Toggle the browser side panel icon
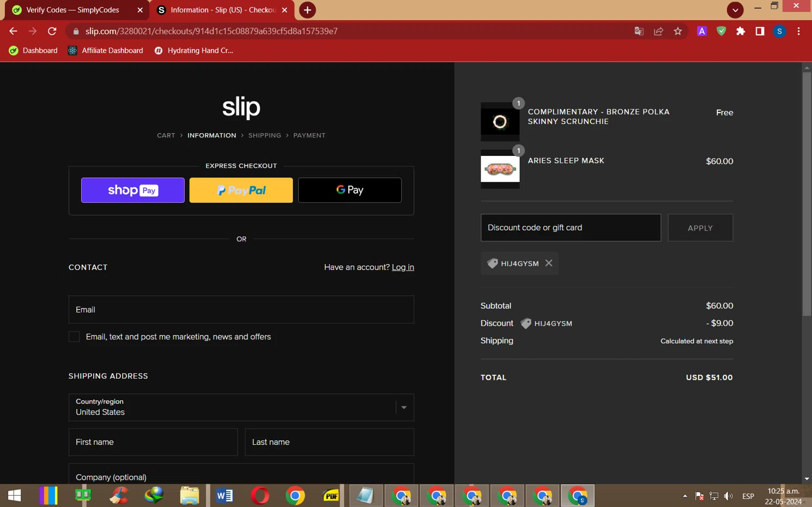This screenshot has height=507, width=812. tap(760, 31)
